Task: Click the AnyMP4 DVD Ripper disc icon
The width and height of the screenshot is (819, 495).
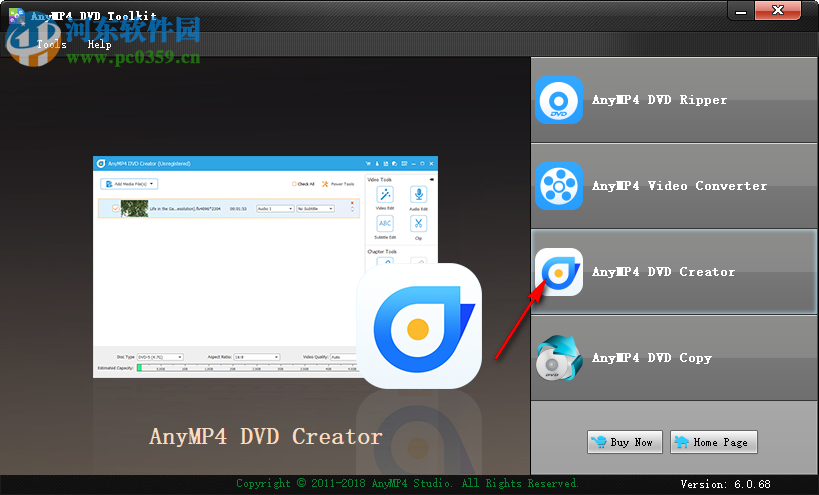Action: (558, 100)
